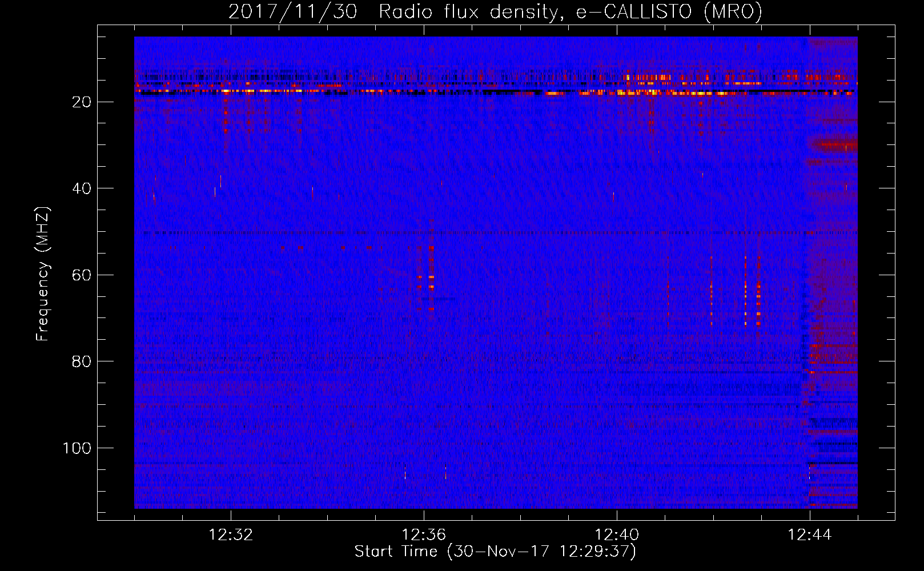Click the 12:36 time tick label
The width and height of the screenshot is (924, 571).
[424, 535]
